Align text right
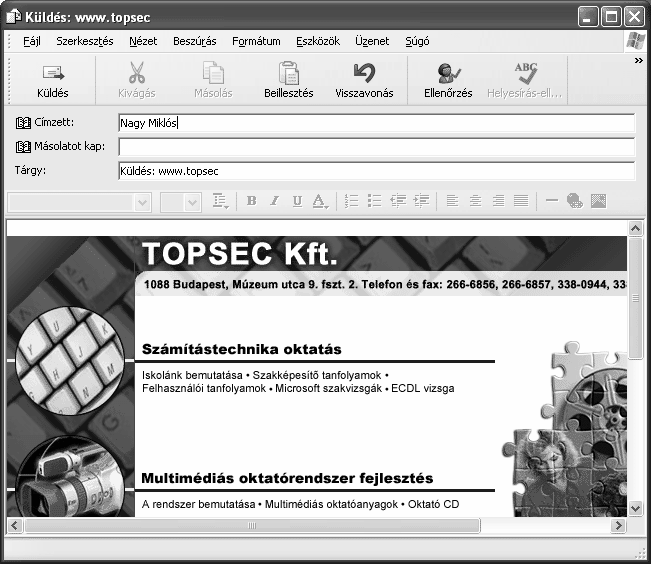This screenshot has height=564, width=651. click(498, 201)
